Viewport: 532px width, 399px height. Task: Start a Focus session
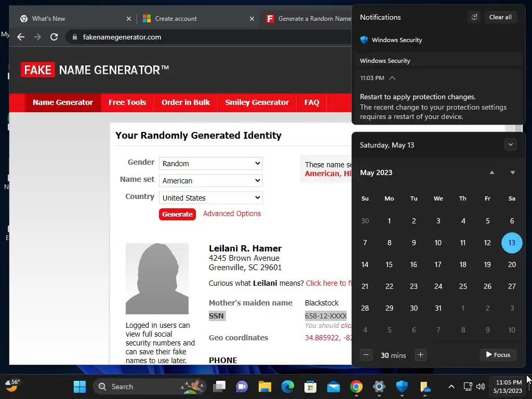tap(498, 355)
